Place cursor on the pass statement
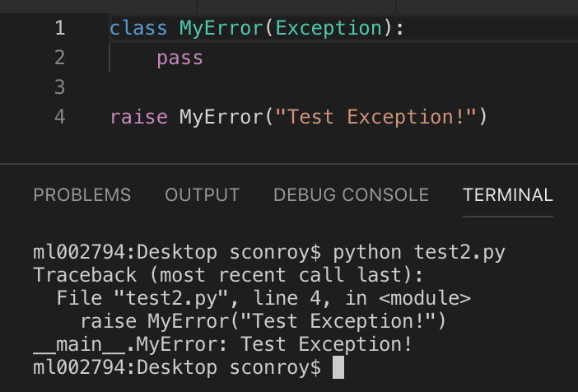The image size is (578, 392). point(179,58)
